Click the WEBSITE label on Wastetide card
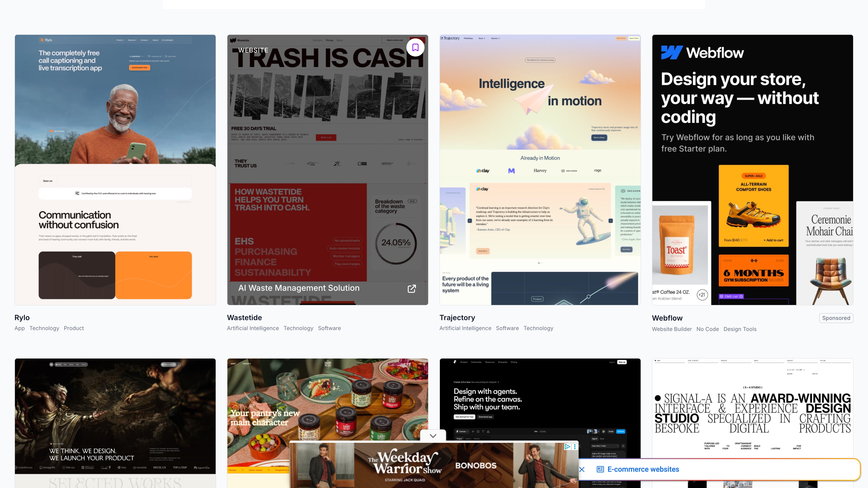Screen dimensions: 868x488 [253, 50]
